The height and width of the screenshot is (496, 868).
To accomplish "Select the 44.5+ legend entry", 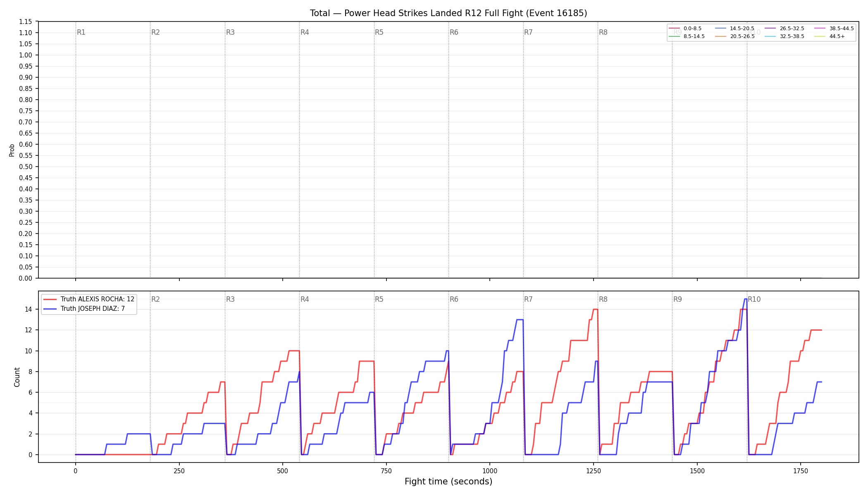I will pos(830,36).
